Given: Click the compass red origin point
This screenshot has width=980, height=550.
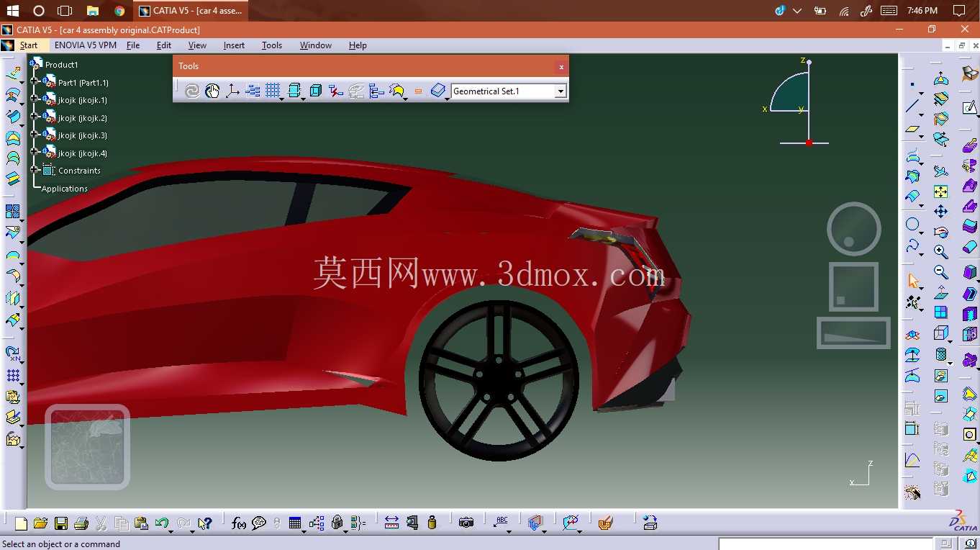Looking at the screenshot, I should coord(809,143).
